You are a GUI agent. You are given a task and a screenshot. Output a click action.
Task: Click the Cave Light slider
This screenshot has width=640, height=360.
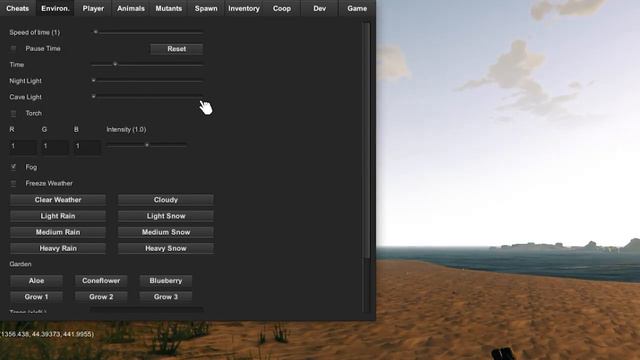point(147,97)
